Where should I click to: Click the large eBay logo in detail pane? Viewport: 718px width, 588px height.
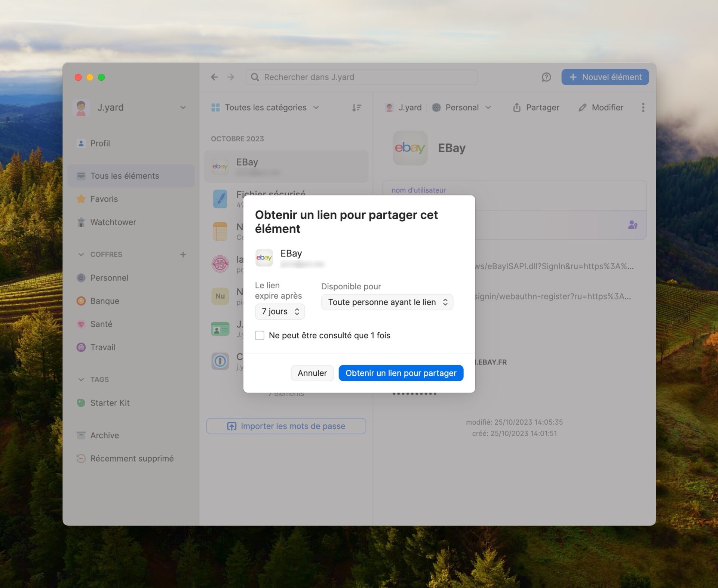click(410, 148)
